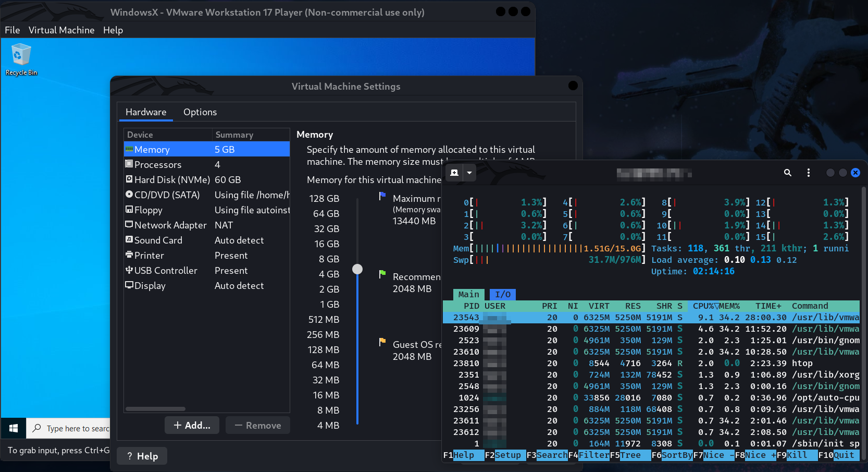This screenshot has width=868, height=472.
Task: Click the horizontal scrollbar under device list
Action: pos(155,408)
